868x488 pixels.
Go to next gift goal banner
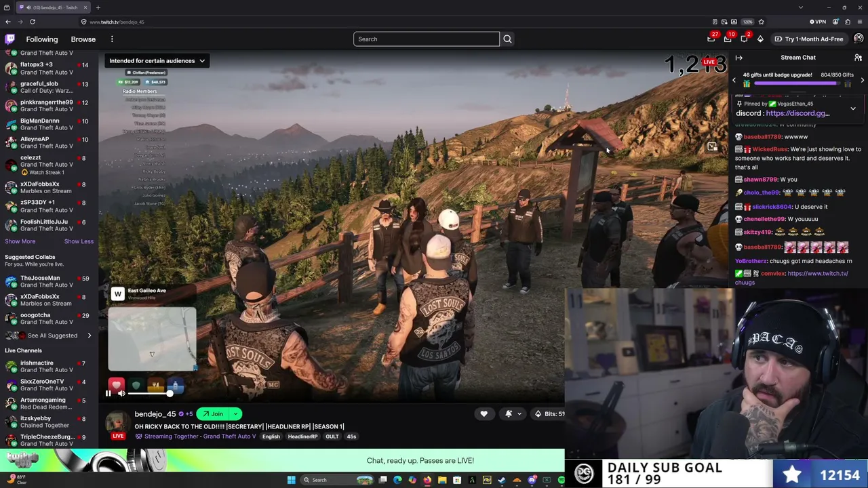pos(862,80)
